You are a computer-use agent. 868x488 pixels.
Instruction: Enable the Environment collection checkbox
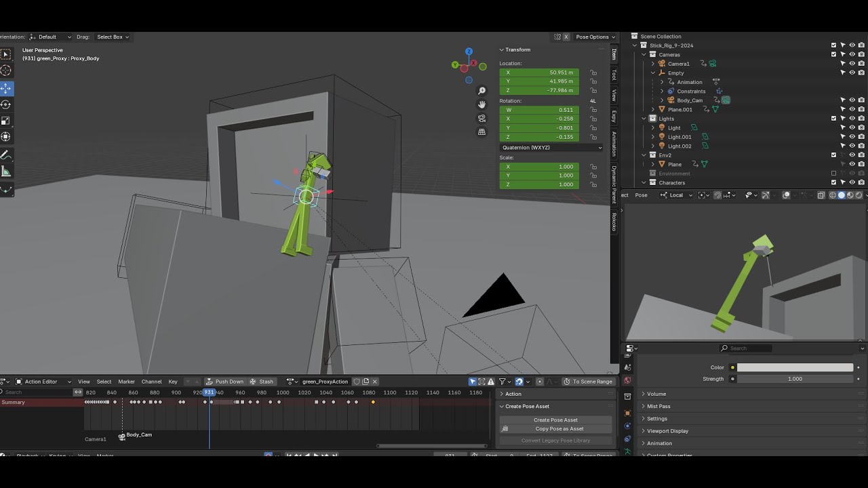(834, 174)
